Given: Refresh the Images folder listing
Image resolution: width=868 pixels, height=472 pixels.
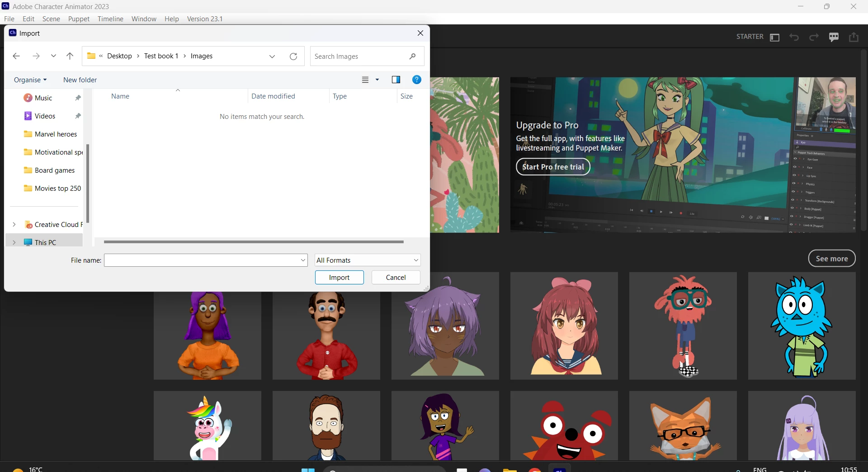Looking at the screenshot, I should click(293, 57).
